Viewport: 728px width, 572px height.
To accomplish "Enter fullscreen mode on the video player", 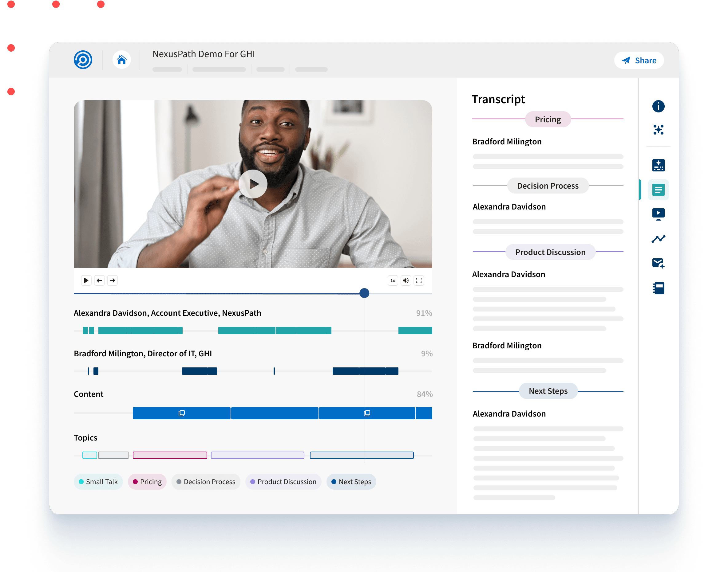I will click(x=419, y=280).
